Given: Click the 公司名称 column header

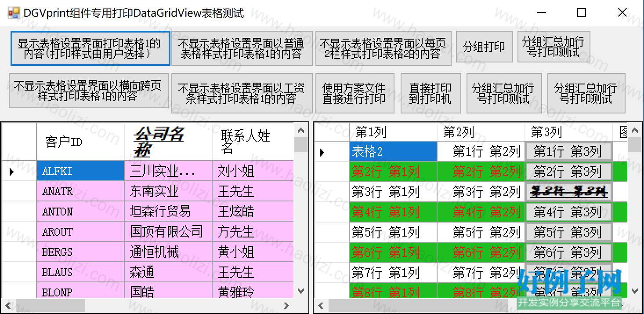Looking at the screenshot, I should point(168,142).
